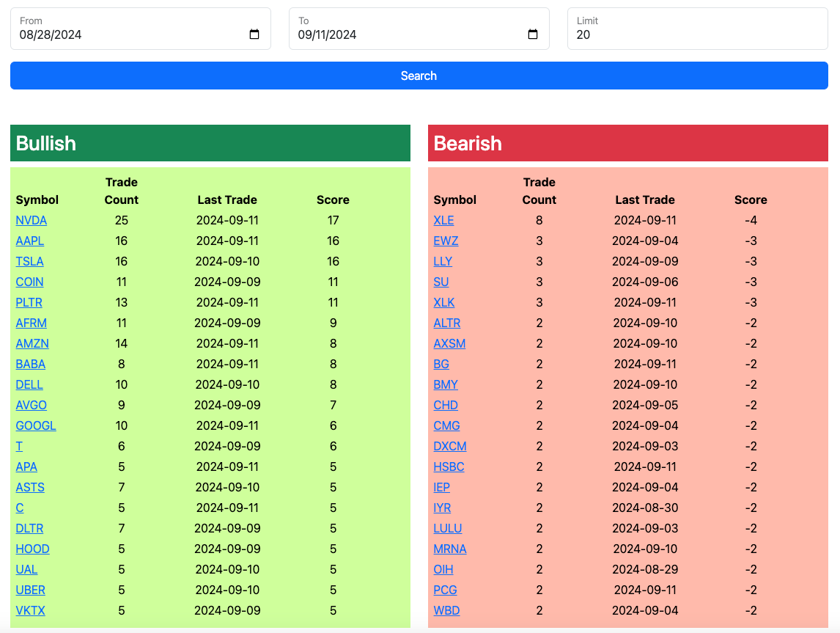Open the SU symbol link
Image resolution: width=840 pixels, height=633 pixels.
[441, 282]
